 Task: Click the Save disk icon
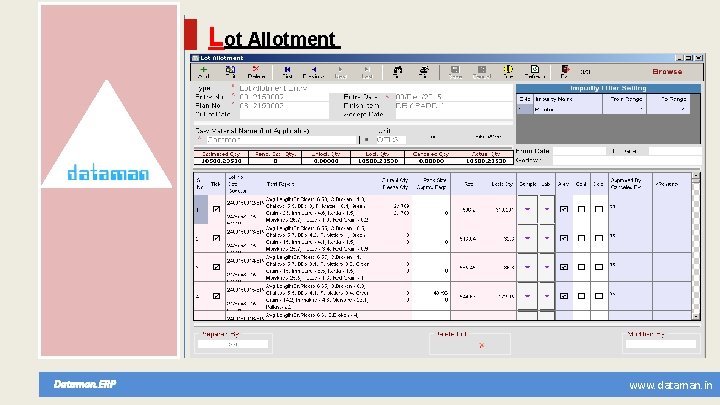[x=455, y=69]
